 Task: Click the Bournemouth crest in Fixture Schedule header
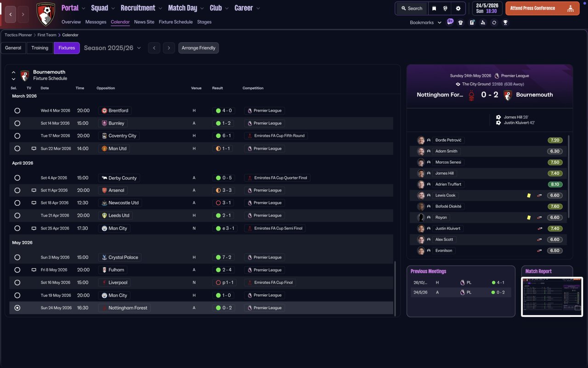tap(25, 75)
